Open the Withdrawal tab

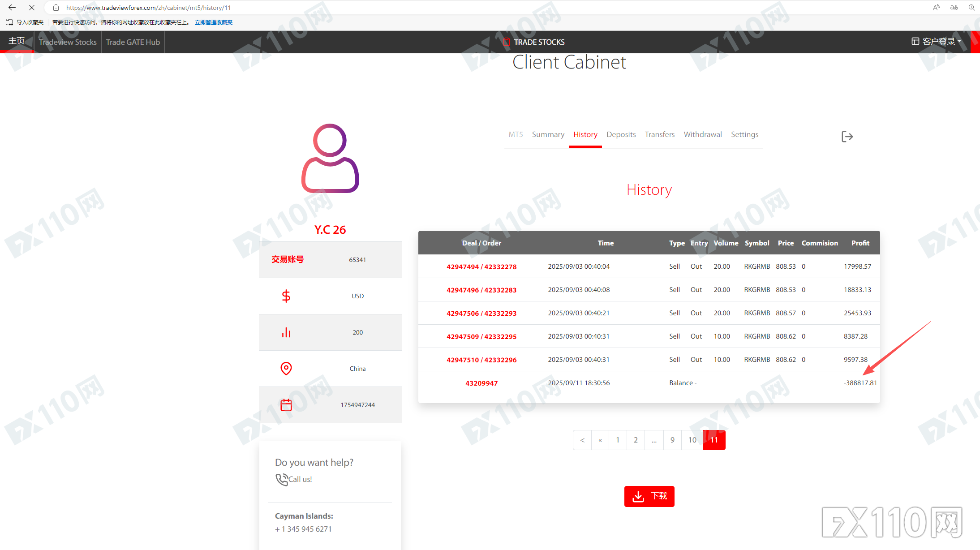point(702,134)
